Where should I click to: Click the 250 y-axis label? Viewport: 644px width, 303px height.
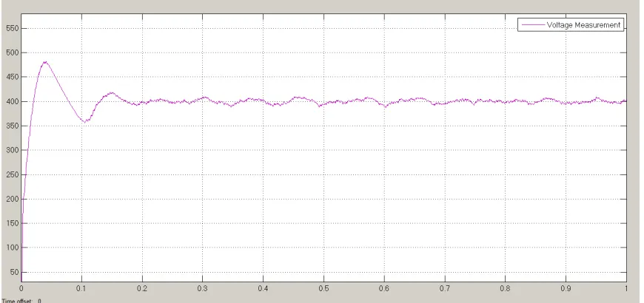(13, 174)
